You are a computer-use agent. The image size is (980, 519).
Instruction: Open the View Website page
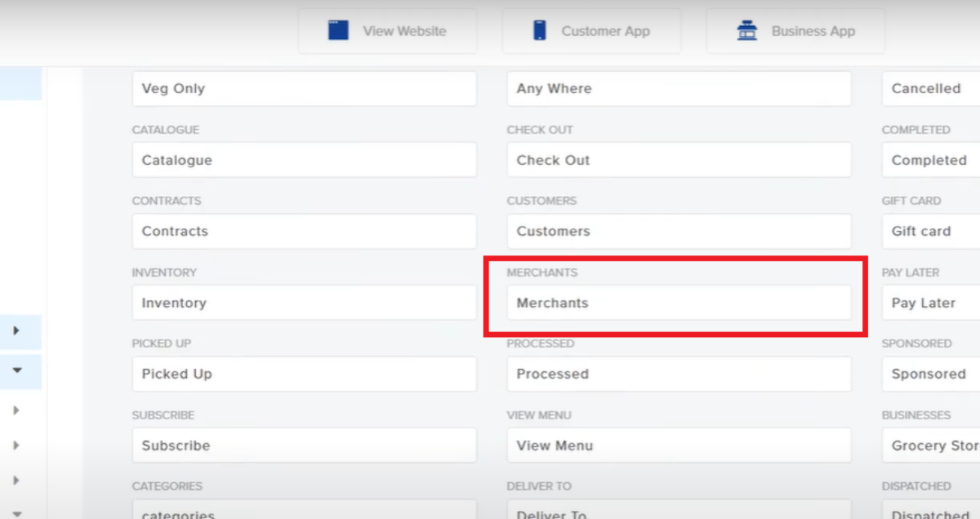(x=387, y=30)
